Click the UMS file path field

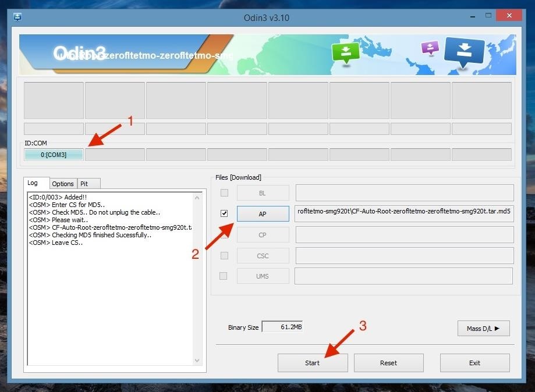click(x=403, y=276)
